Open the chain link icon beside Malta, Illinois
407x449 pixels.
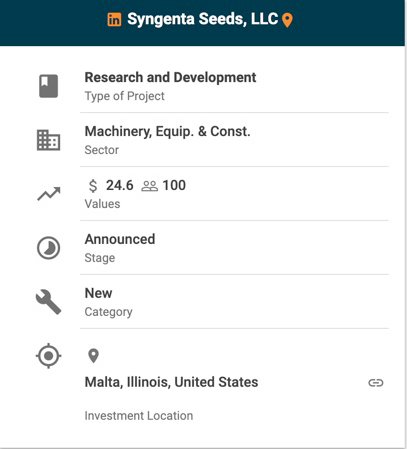pyautogui.click(x=376, y=383)
